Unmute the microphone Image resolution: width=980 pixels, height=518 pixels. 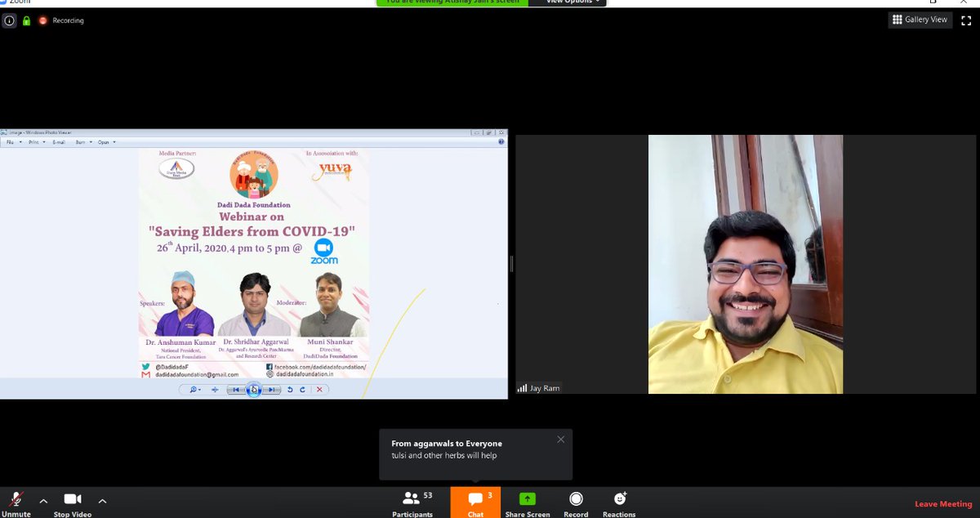16,502
